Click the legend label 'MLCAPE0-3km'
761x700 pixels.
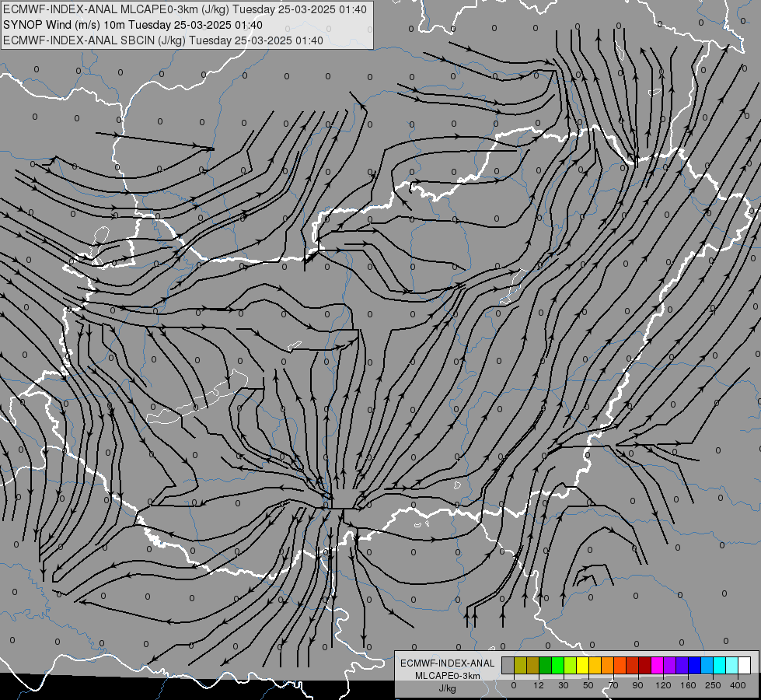point(448,676)
